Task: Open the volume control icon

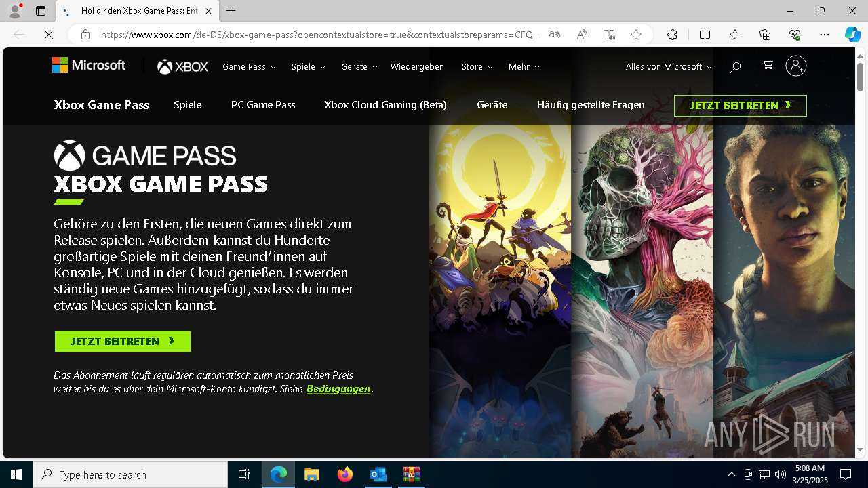Action: point(780,474)
